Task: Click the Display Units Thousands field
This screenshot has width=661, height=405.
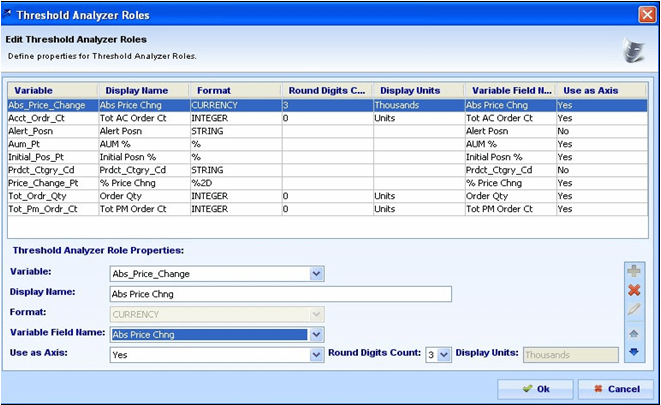Action: click(x=571, y=355)
